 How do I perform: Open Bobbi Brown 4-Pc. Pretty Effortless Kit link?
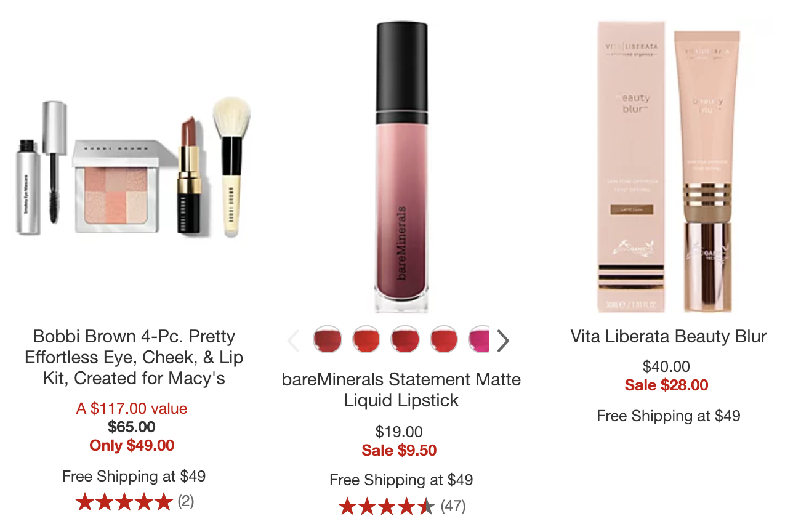pyautogui.click(x=134, y=357)
